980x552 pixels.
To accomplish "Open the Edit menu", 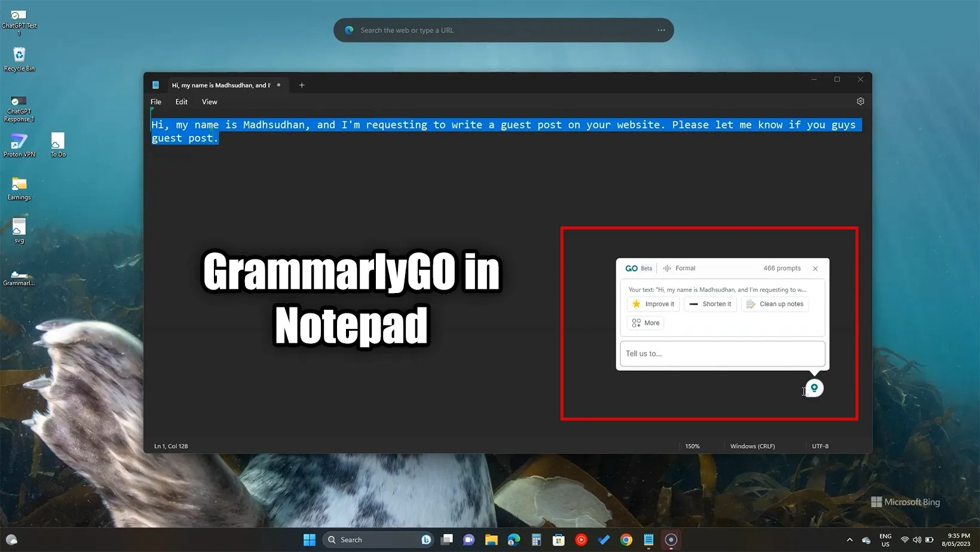I will [181, 102].
